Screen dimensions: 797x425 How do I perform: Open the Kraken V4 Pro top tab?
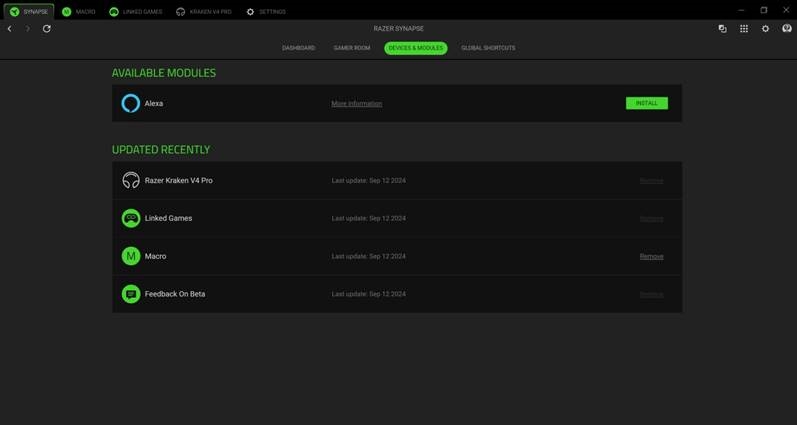point(204,12)
